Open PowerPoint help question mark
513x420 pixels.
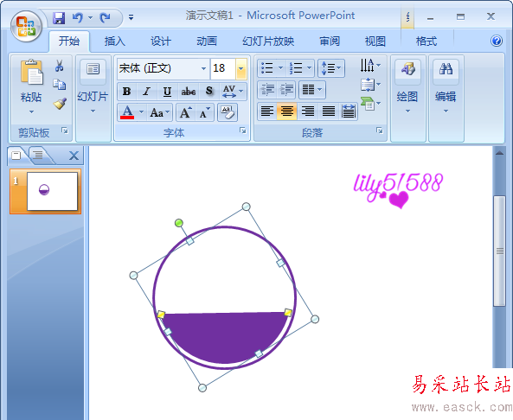coord(497,41)
